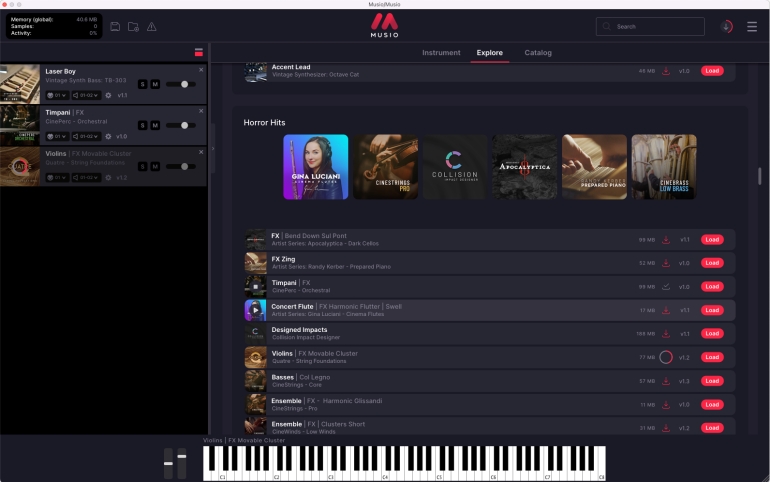Load Timpani FX from the list

coord(712,287)
